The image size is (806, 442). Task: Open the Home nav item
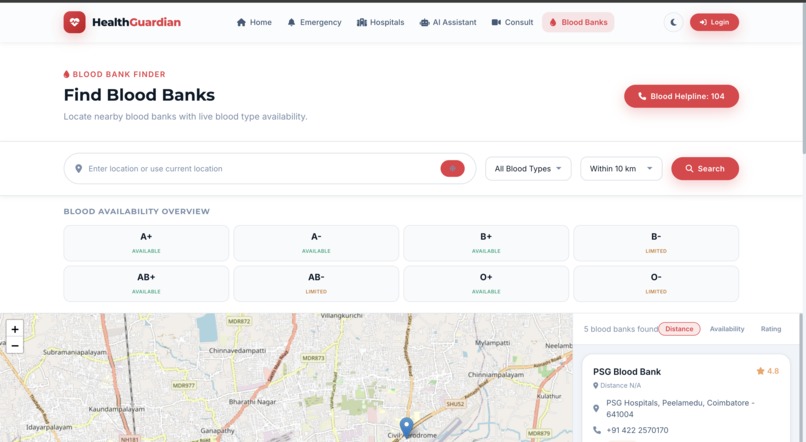coord(254,23)
